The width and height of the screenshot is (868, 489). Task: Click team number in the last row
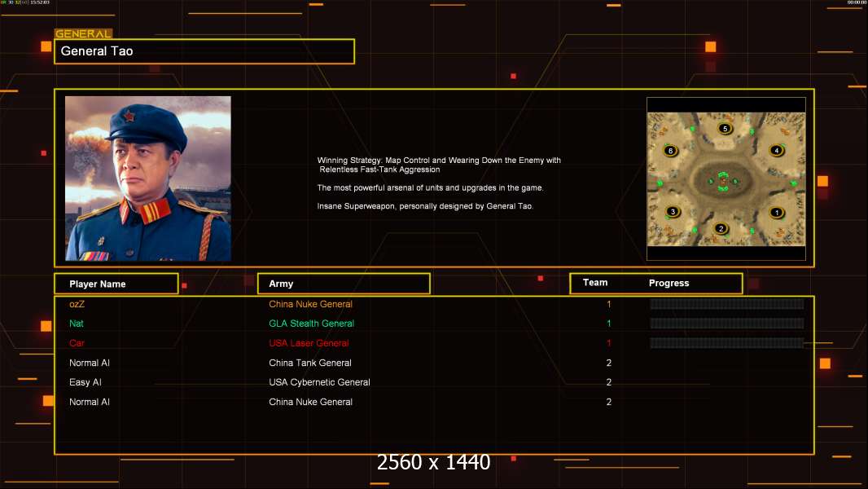pyautogui.click(x=609, y=402)
